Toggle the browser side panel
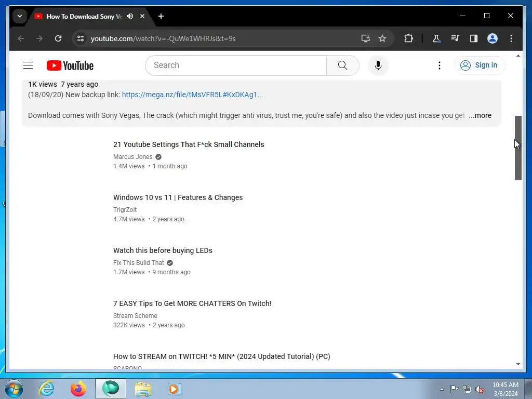532x399 pixels. tap(474, 38)
